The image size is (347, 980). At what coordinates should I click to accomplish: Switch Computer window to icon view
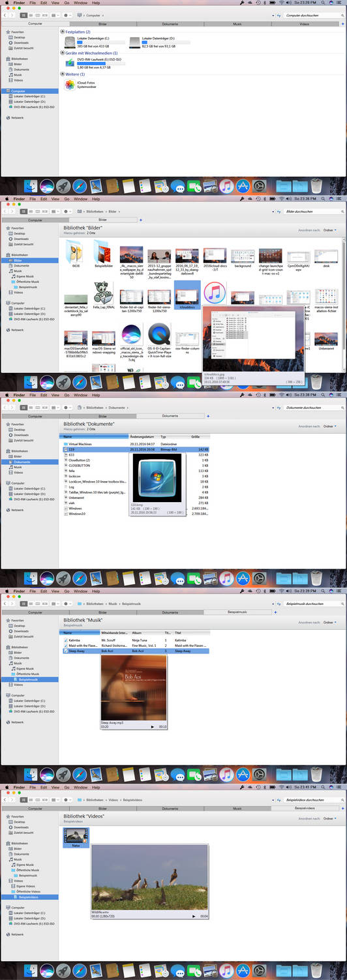[23, 14]
